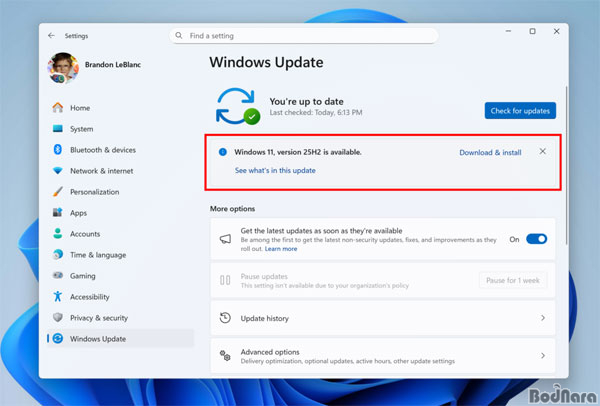Viewport: 600px width, 406px height.
Task: Expand Update history chevron
Action: tap(543, 318)
